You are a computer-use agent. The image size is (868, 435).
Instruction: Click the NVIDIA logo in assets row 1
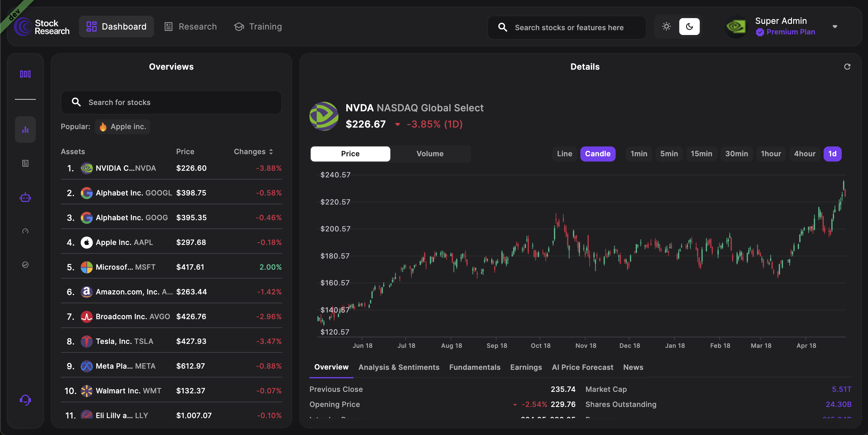coord(87,168)
